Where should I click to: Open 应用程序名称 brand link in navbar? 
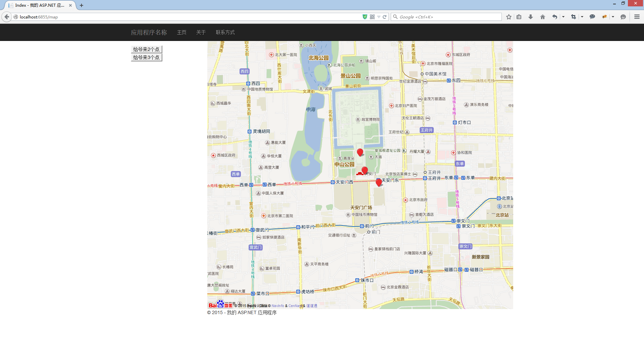pos(149,32)
